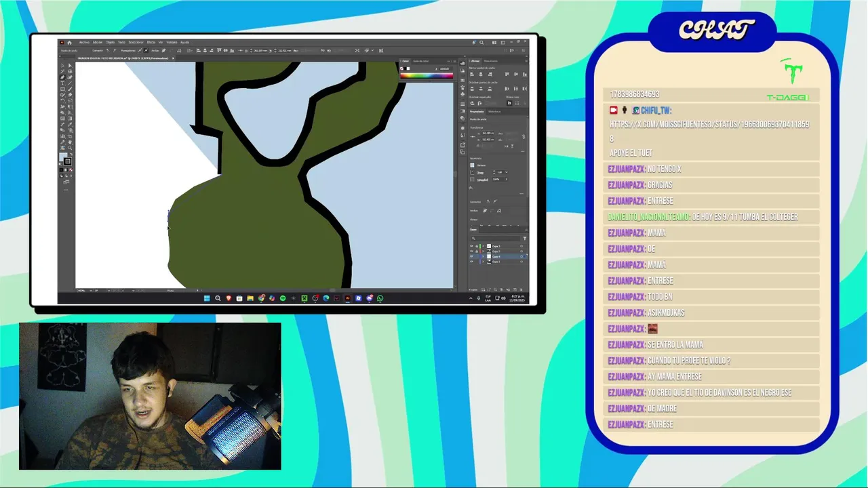Open the Objeto menu
Viewport: 868px width, 488px height.
pyautogui.click(x=110, y=42)
